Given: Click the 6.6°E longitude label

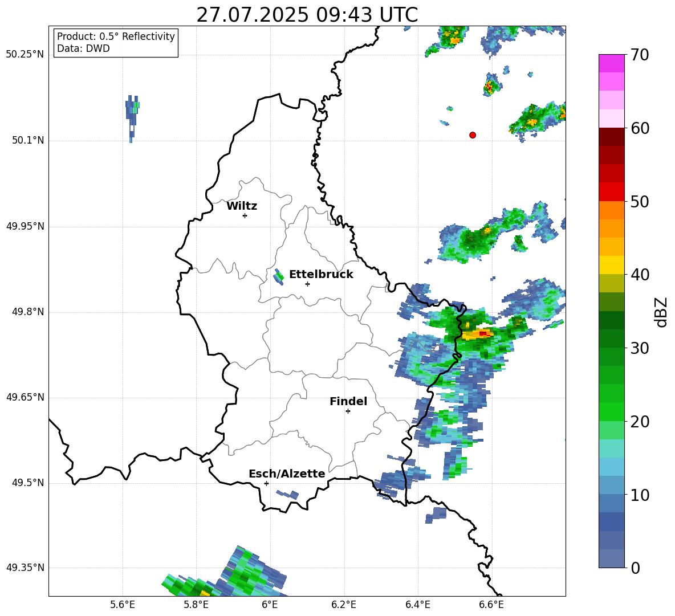Looking at the screenshot, I should (x=491, y=605).
